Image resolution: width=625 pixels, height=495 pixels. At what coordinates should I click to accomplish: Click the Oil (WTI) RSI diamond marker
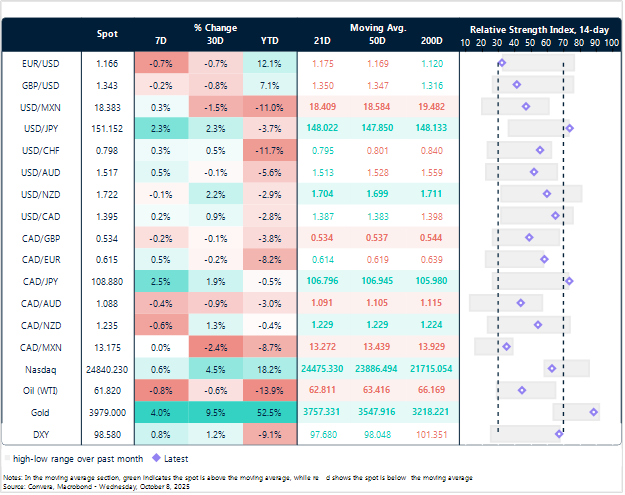[x=522, y=390]
